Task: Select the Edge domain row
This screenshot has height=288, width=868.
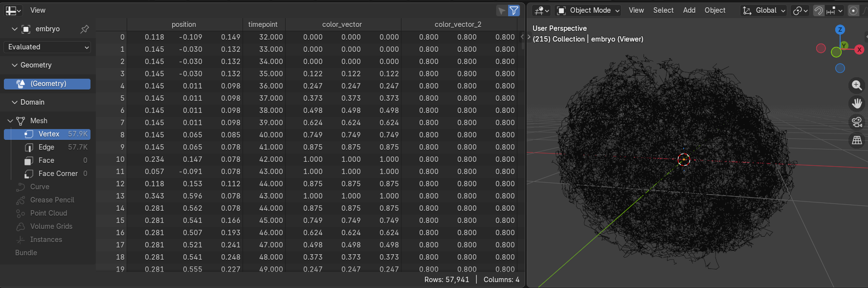Action: coord(47,147)
